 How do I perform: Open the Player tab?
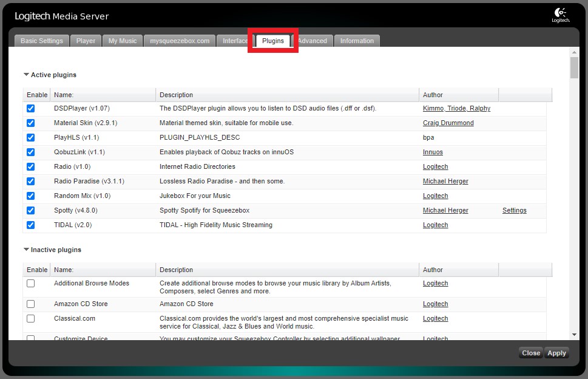[86, 41]
